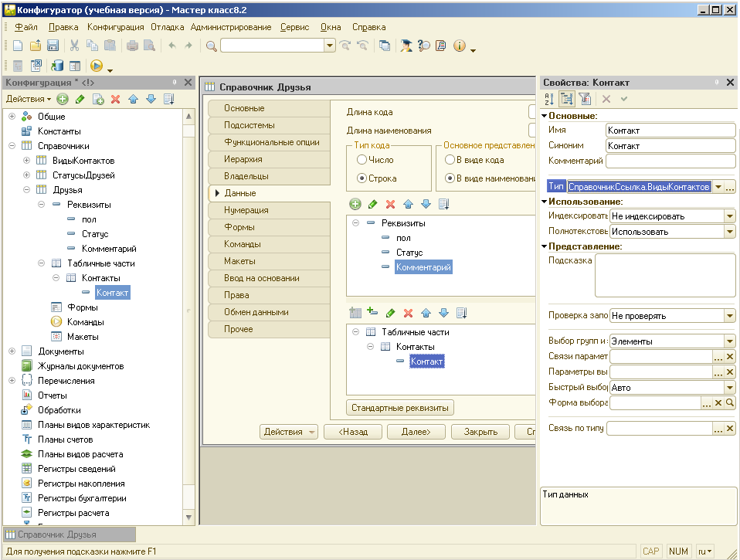Switch to the Нумерация tab

pos(246,210)
